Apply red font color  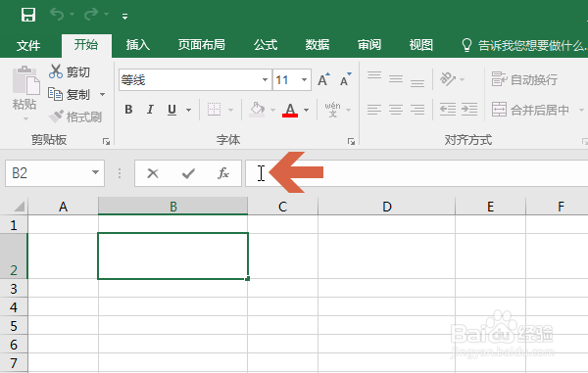point(290,110)
